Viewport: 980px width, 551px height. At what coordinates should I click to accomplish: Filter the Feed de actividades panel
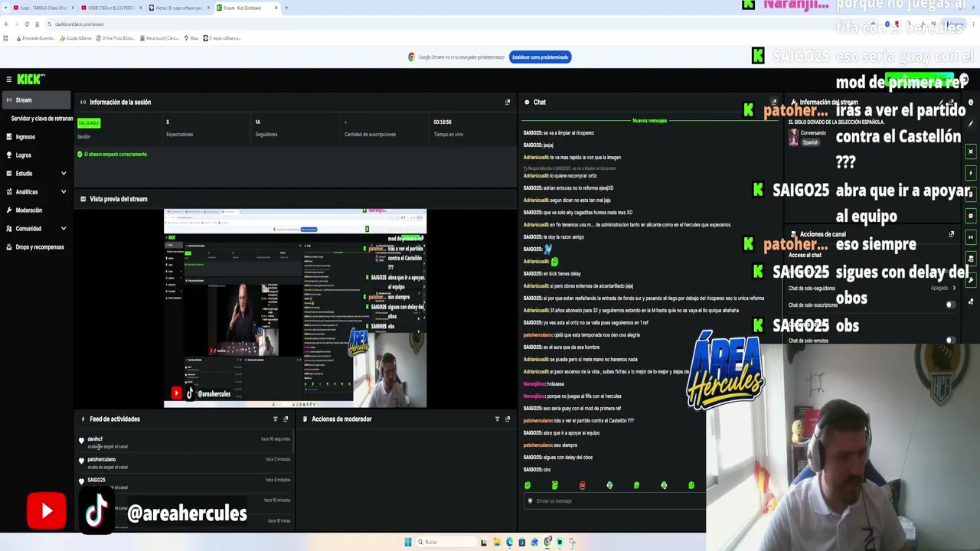[276, 419]
